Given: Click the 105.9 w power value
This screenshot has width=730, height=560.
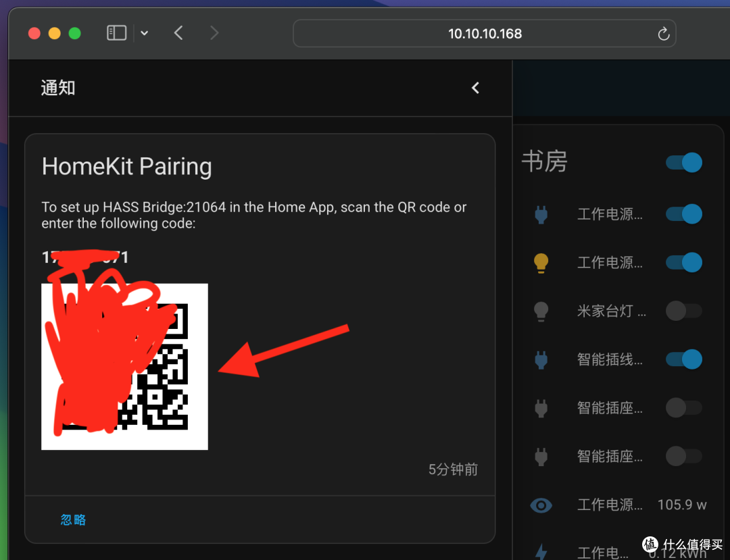Looking at the screenshot, I should coord(682,505).
